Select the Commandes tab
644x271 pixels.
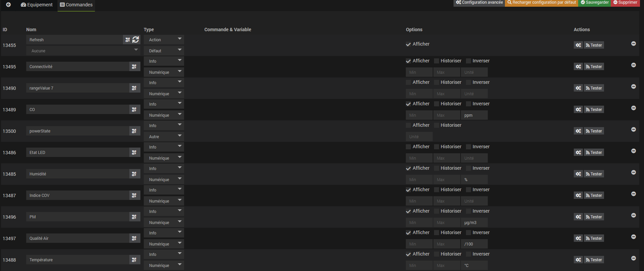click(76, 5)
